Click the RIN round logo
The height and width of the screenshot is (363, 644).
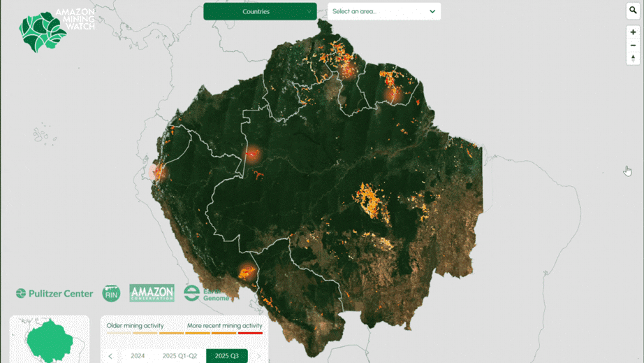[111, 294]
